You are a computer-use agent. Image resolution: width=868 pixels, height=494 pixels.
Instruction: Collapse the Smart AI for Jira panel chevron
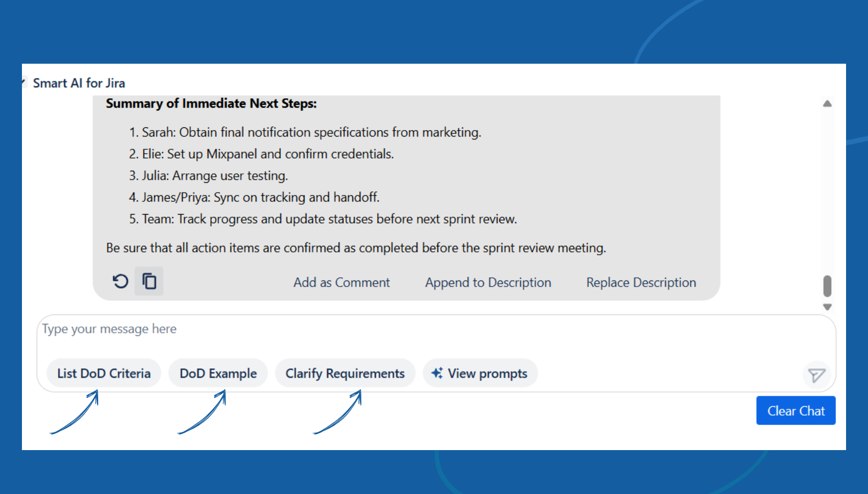(x=24, y=83)
